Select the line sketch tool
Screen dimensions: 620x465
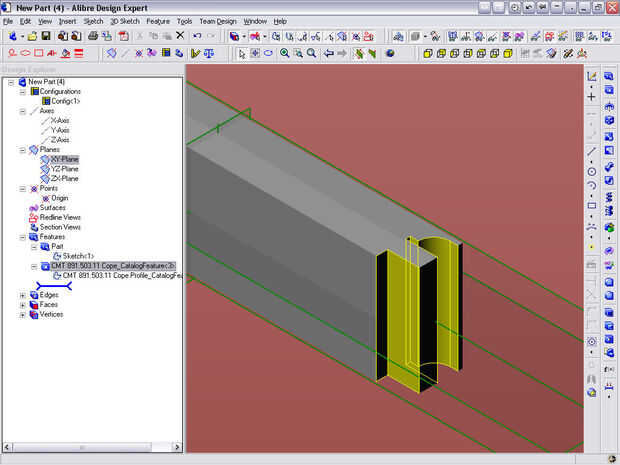coord(592,150)
